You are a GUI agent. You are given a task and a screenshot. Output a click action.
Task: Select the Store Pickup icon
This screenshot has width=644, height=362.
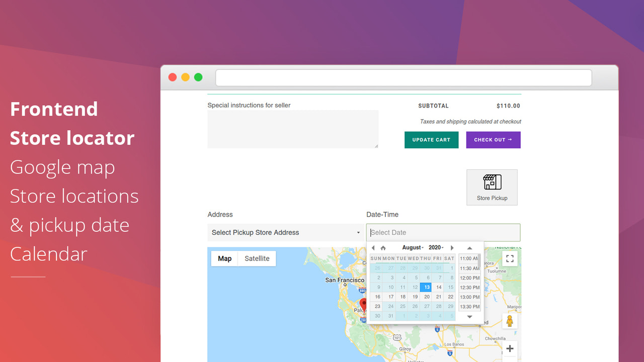pos(492,185)
